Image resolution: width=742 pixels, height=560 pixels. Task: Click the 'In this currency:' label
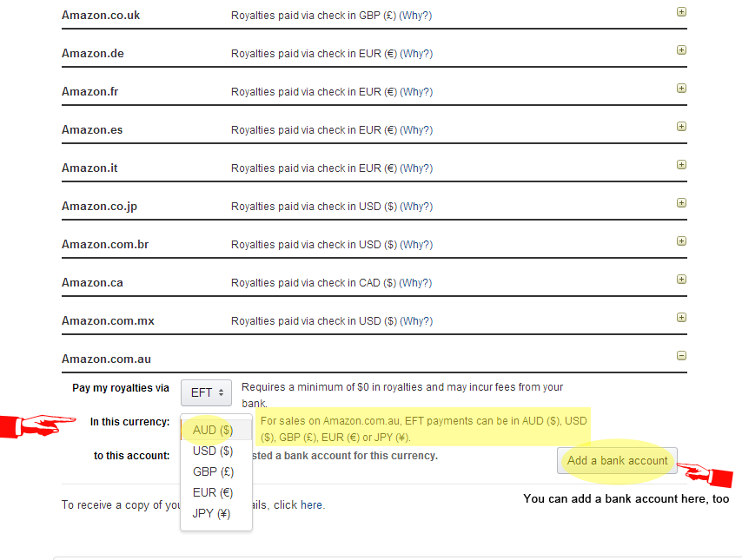coord(129,422)
